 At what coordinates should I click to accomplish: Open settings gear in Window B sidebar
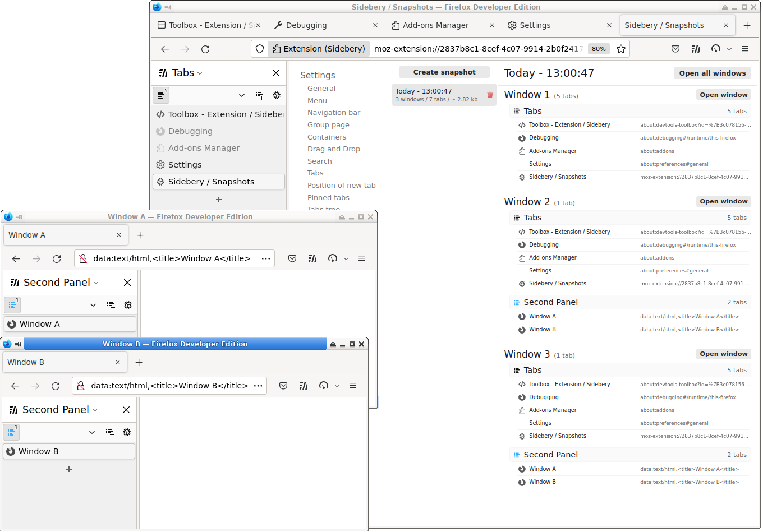tap(127, 432)
